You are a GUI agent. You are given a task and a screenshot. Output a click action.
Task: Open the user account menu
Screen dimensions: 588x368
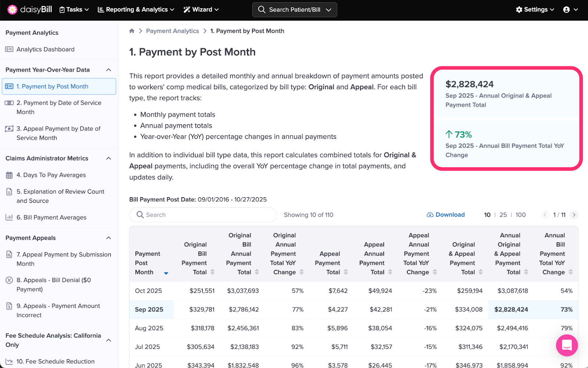point(570,10)
